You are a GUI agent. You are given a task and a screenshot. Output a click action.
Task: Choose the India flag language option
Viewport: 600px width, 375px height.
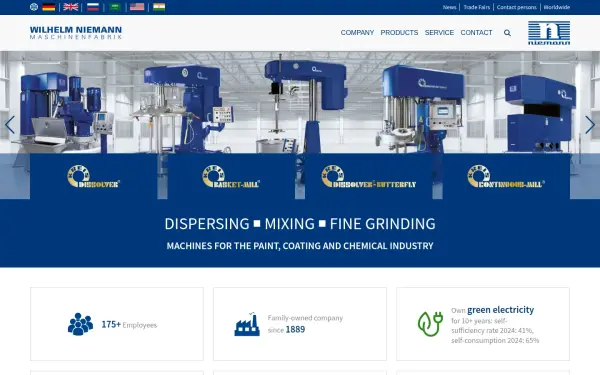159,7
